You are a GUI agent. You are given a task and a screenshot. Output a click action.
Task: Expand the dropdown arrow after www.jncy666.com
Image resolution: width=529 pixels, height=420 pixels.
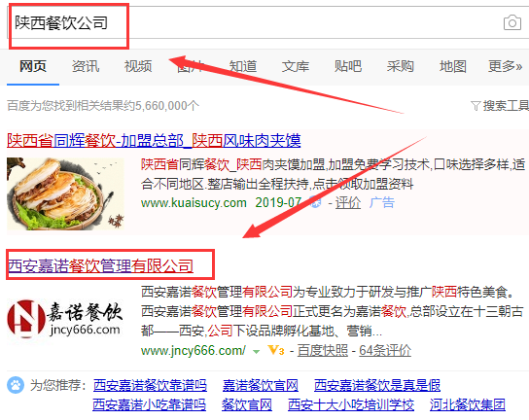tap(257, 352)
